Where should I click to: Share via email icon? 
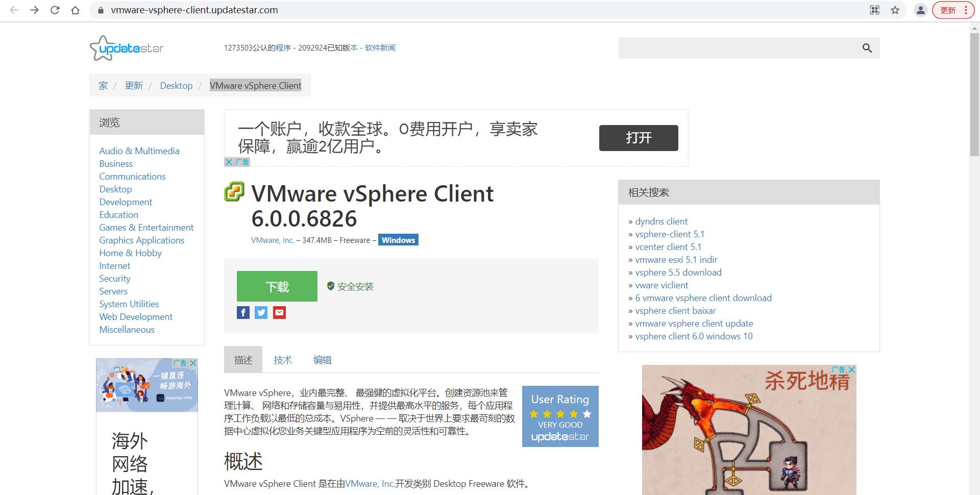pos(279,312)
